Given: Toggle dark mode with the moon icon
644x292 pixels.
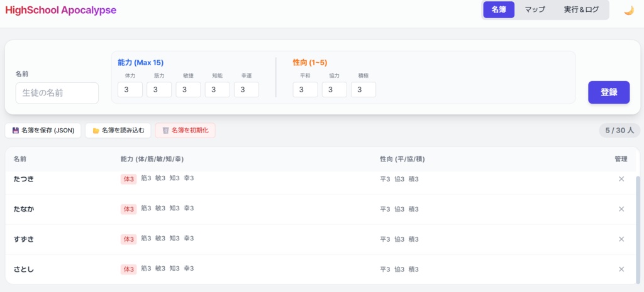Looking at the screenshot, I should click(x=628, y=10).
